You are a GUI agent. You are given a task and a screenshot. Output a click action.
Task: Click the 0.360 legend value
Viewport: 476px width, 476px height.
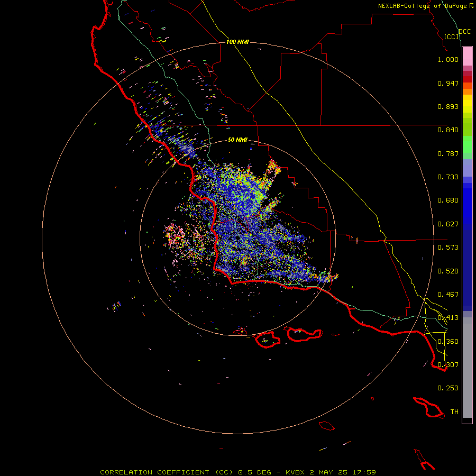(448, 342)
